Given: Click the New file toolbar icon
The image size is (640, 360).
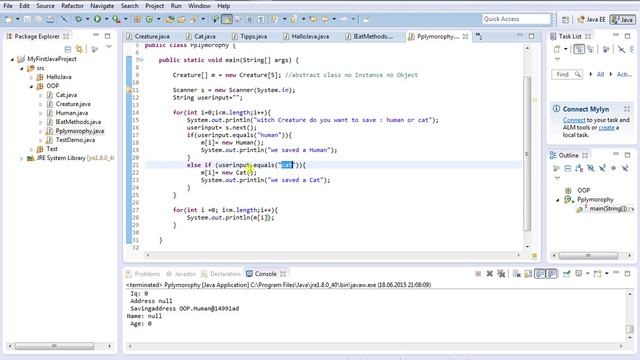Looking at the screenshot, I should point(8,19).
